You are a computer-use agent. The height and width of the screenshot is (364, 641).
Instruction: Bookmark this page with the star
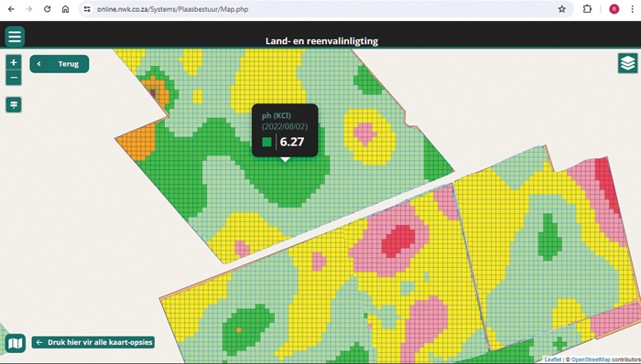tap(561, 9)
